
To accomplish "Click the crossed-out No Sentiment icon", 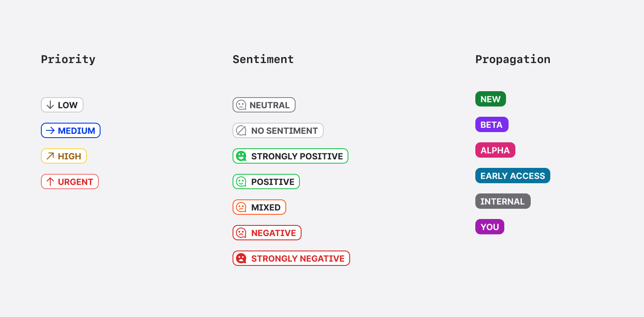I will click(x=241, y=130).
